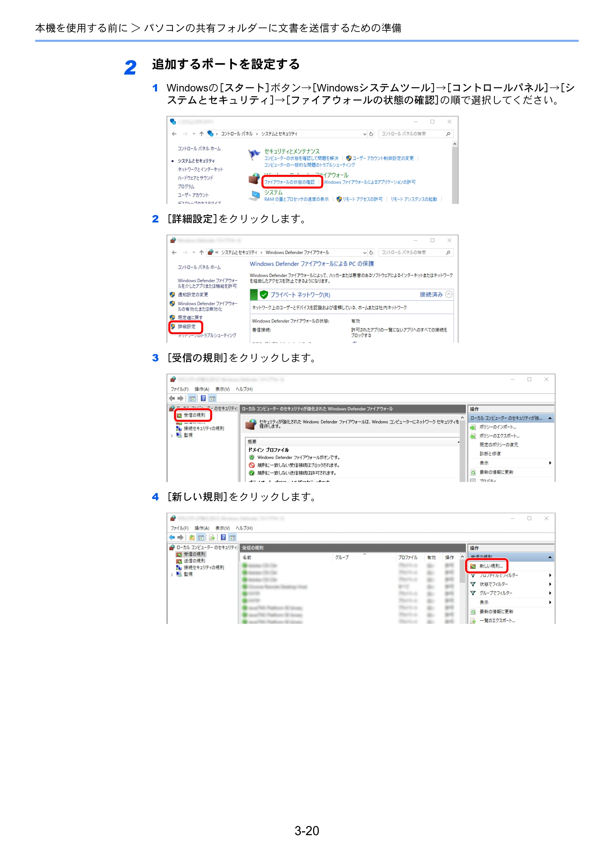Open 表示(V) menu in 受信の規則 console
This screenshot has height=868, width=614.
tap(223, 528)
